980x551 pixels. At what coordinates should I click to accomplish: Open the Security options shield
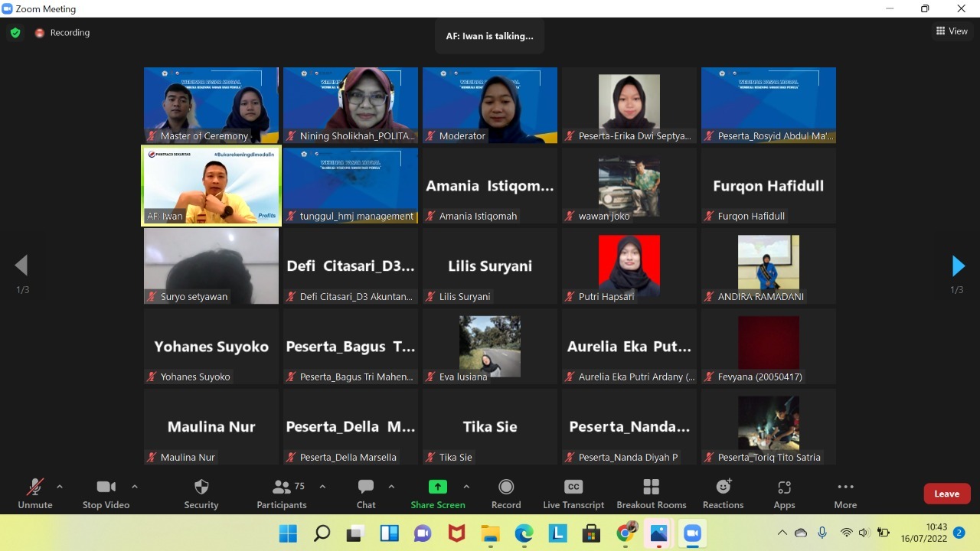[201, 494]
